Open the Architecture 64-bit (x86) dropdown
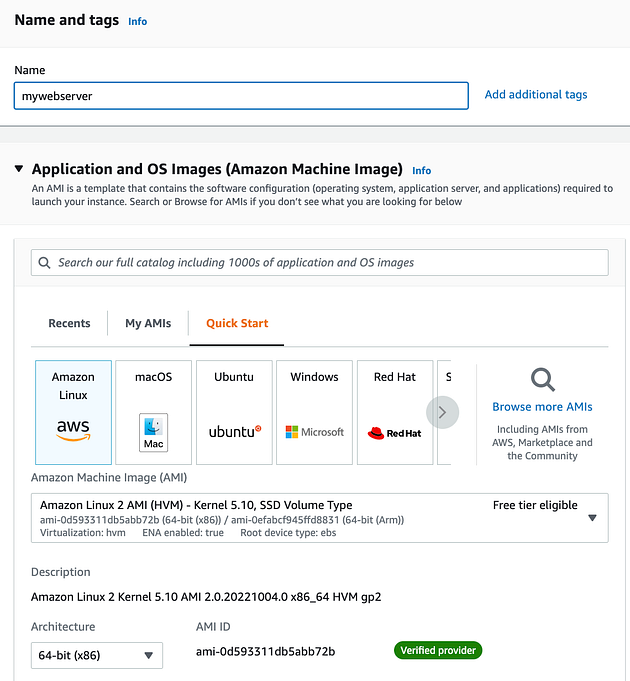The height and width of the screenshot is (681, 630). [97, 655]
